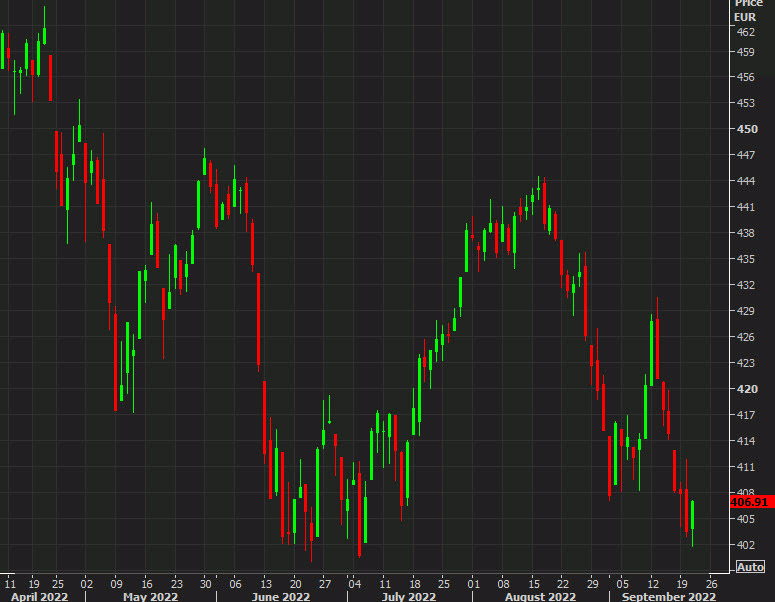Click date tick 22 above August 2022
775x602 pixels.
[563, 584]
